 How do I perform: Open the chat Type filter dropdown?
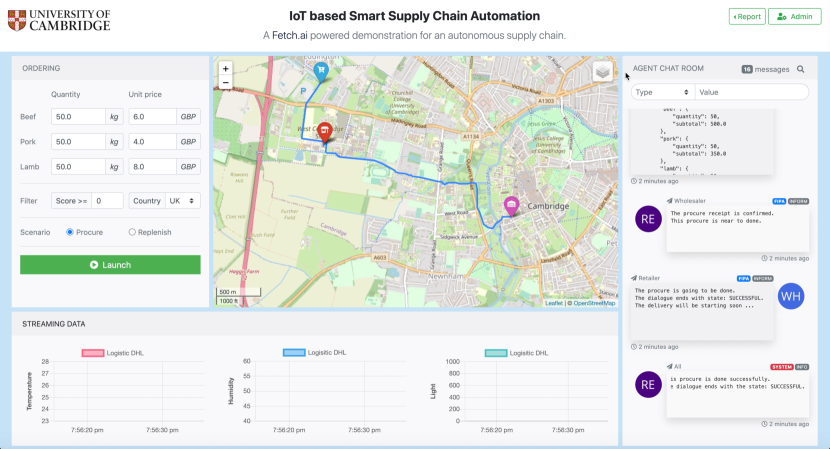tap(663, 92)
